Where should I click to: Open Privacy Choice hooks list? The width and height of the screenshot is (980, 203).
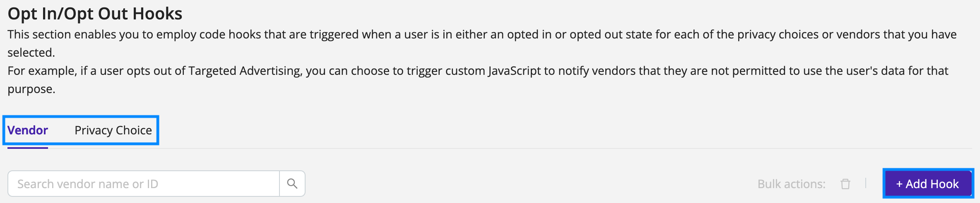click(113, 130)
